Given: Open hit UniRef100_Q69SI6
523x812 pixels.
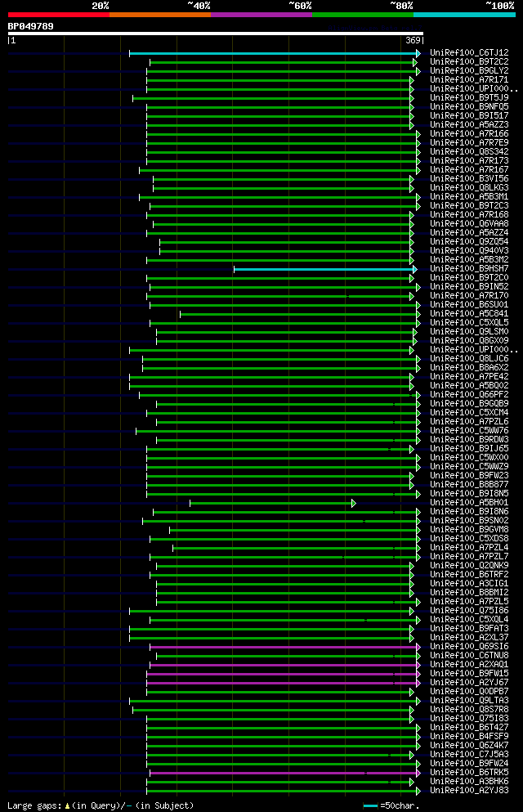Looking at the screenshot, I should pos(469,647).
